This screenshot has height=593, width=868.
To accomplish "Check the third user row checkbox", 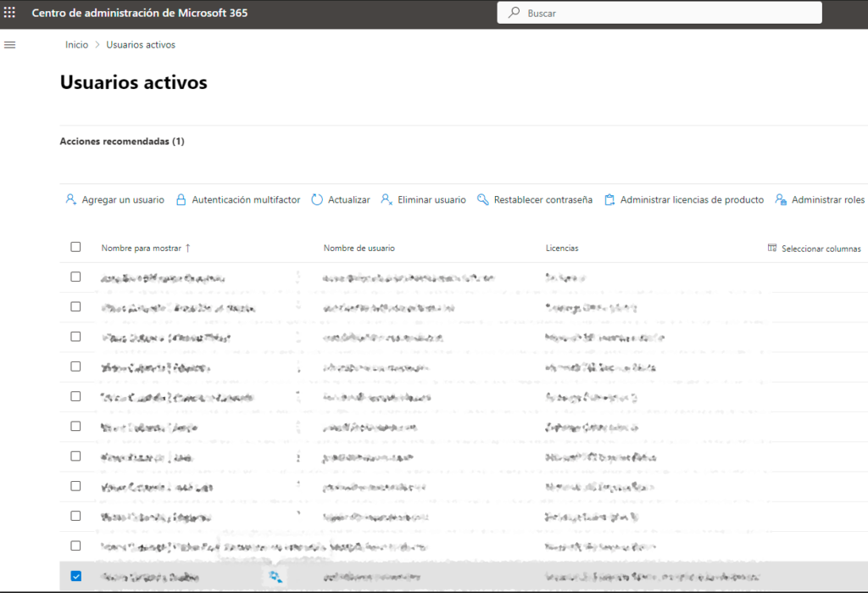I will (75, 337).
